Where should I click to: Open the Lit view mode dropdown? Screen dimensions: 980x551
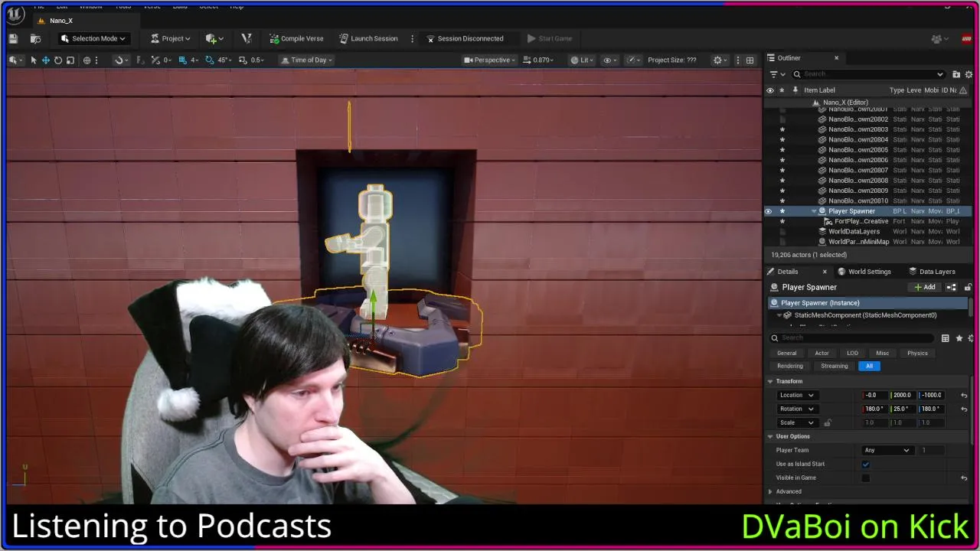[x=582, y=60]
